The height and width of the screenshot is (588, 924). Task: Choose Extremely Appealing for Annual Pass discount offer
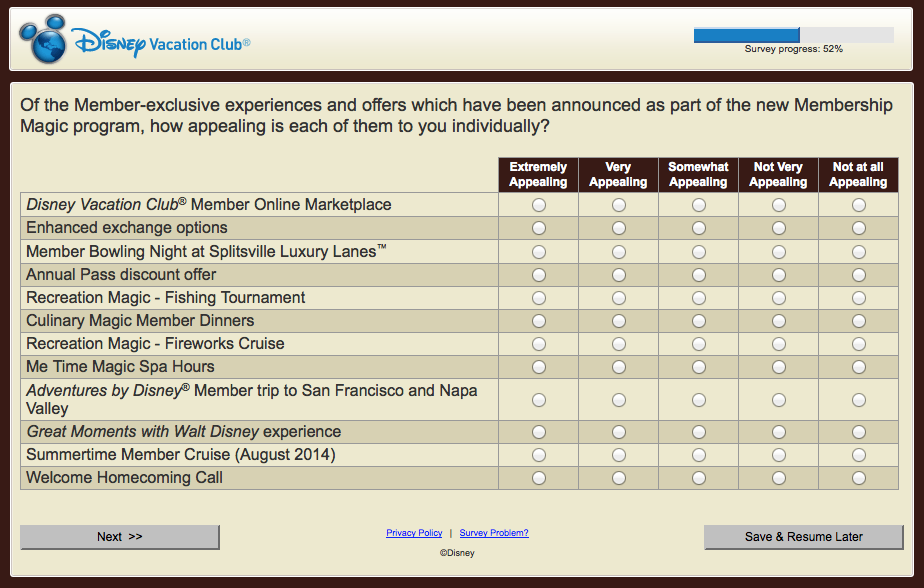[x=539, y=275]
